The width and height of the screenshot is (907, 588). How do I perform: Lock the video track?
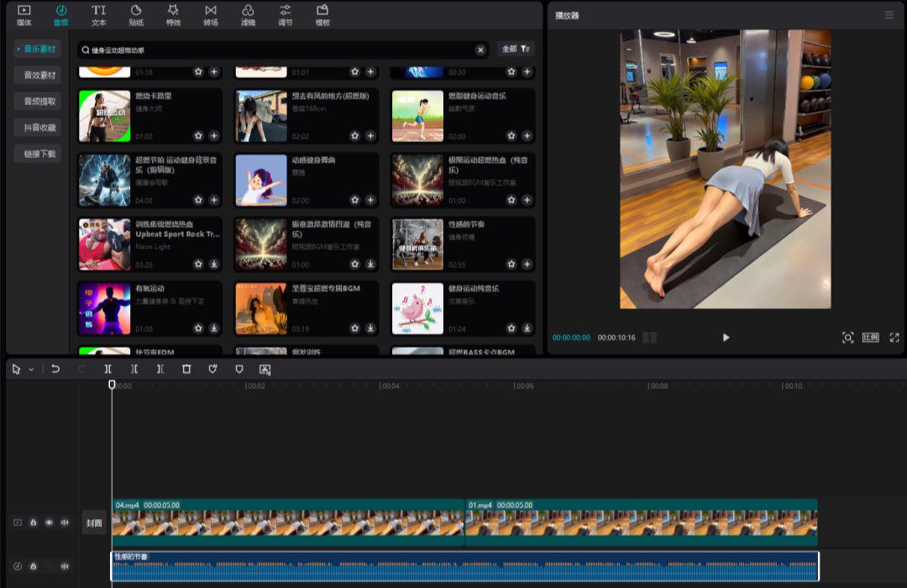coord(34,522)
